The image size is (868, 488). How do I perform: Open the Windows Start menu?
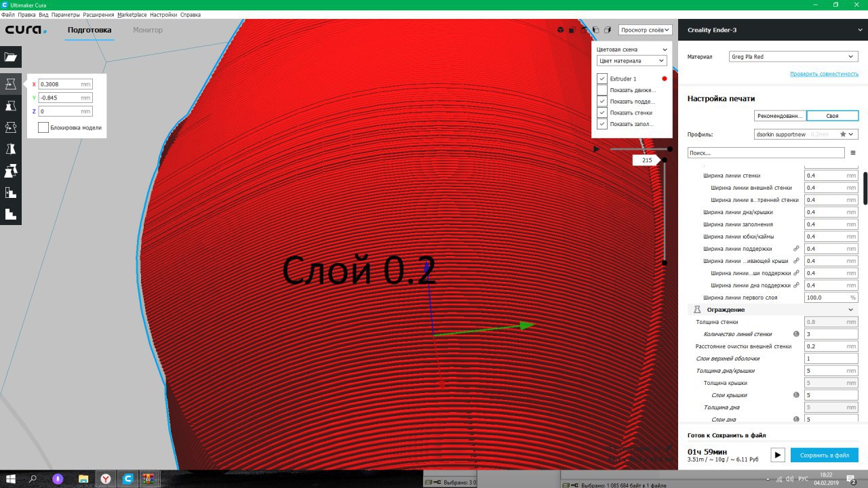point(11,479)
